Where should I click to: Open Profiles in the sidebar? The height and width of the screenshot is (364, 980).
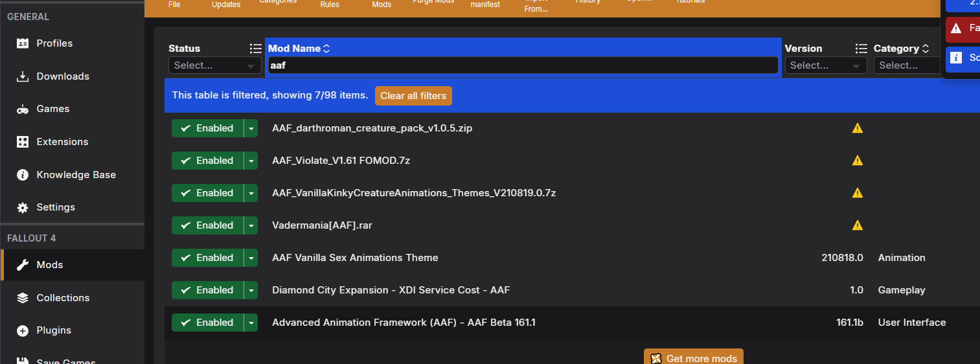tap(54, 43)
